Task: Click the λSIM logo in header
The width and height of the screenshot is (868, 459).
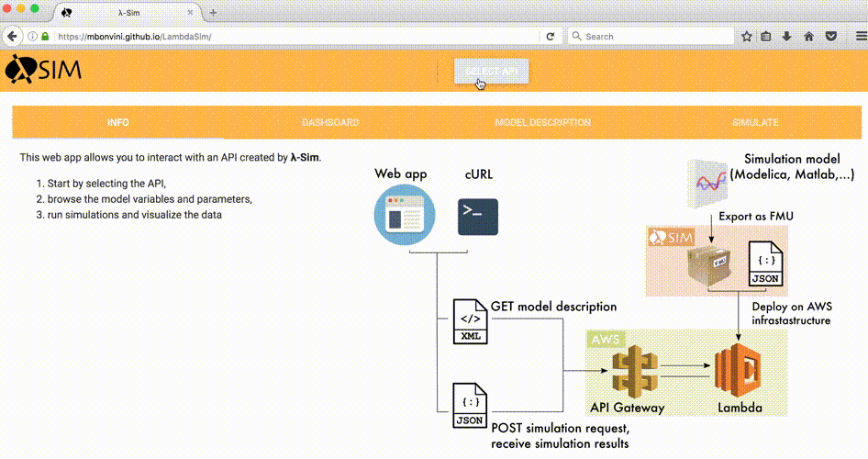Action: pos(43,70)
